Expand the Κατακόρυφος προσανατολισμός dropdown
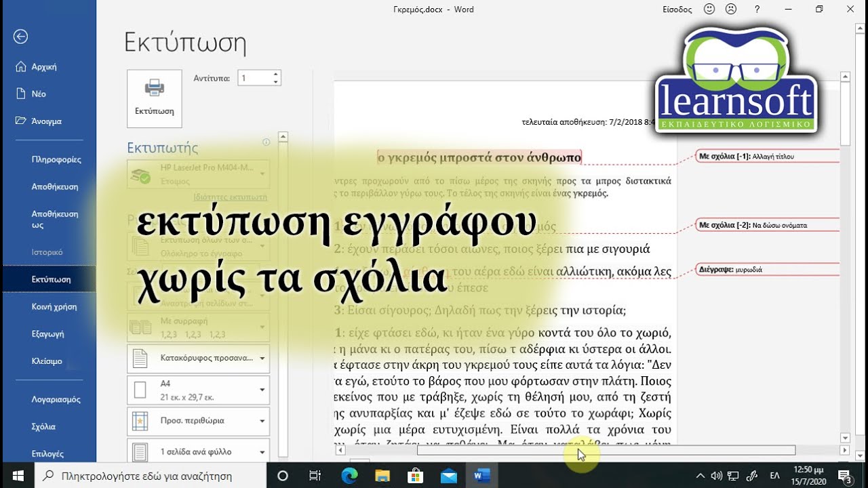This screenshot has height=488, width=868. point(198,358)
